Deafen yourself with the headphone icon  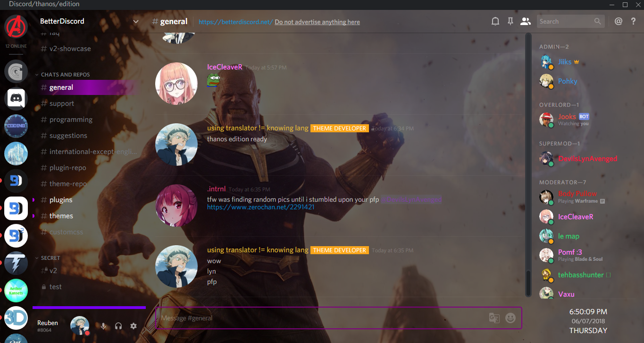[x=118, y=326]
